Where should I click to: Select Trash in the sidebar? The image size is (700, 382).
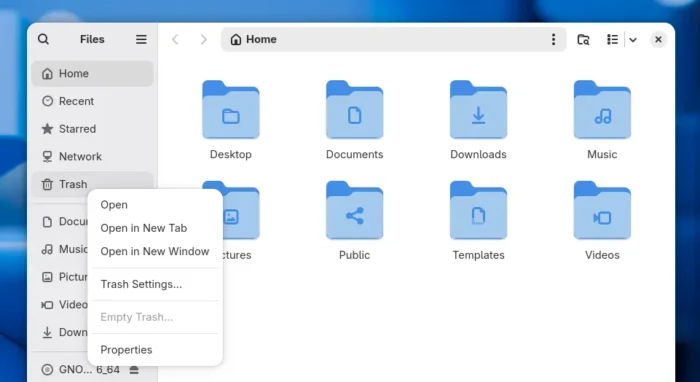[92, 184]
